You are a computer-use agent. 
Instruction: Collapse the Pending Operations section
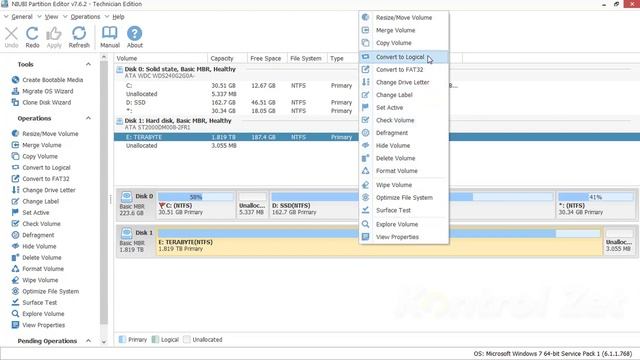point(88,341)
